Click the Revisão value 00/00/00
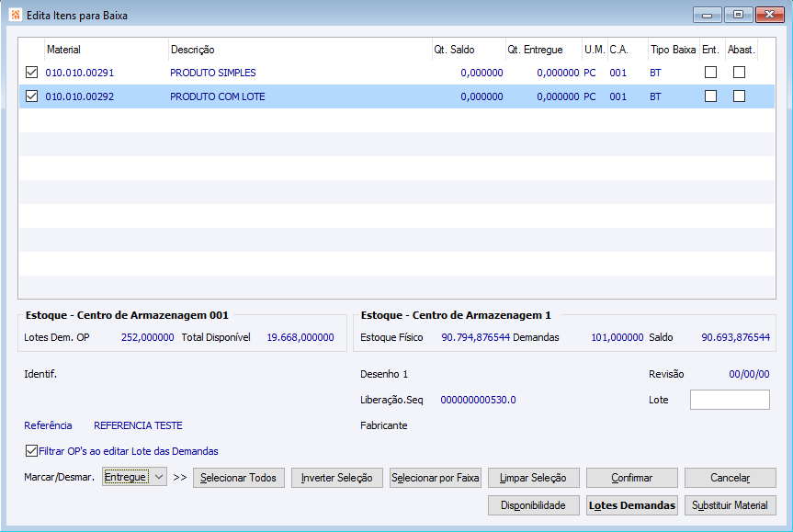This screenshot has width=793, height=532. 749,374
